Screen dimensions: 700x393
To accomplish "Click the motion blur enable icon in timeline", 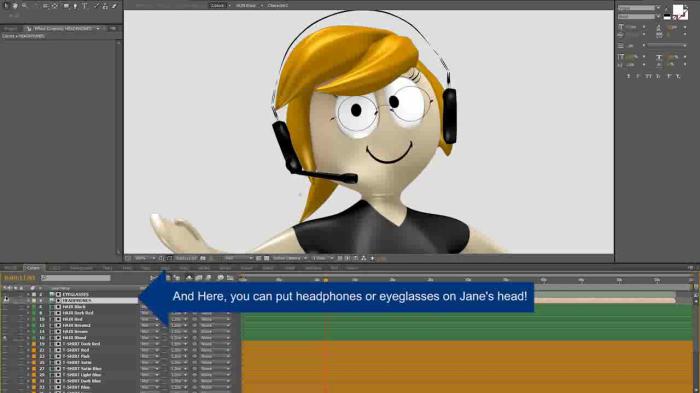I will click(x=208, y=278).
